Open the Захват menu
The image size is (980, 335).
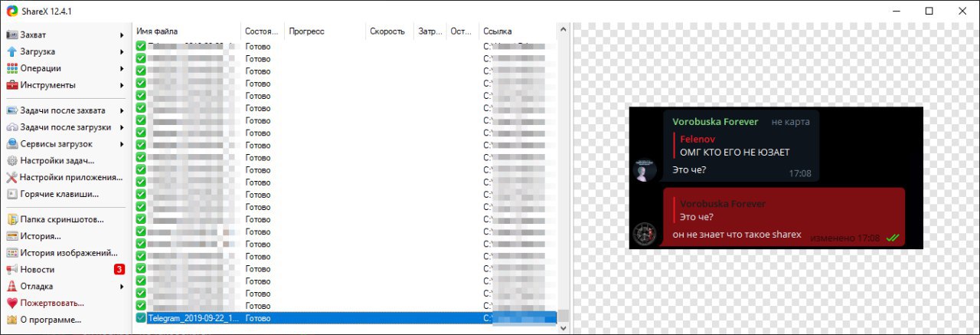(x=65, y=35)
